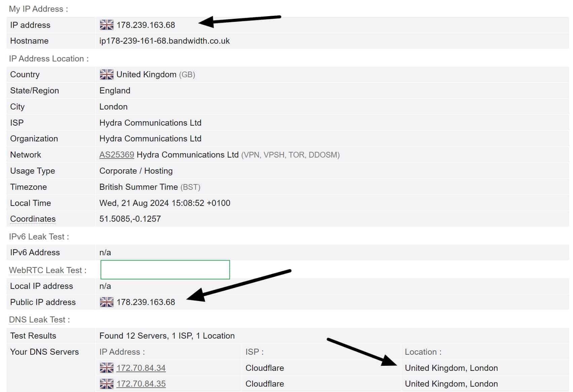The width and height of the screenshot is (573, 392).
Task: Click the Coordinates label link
Action: point(33,219)
